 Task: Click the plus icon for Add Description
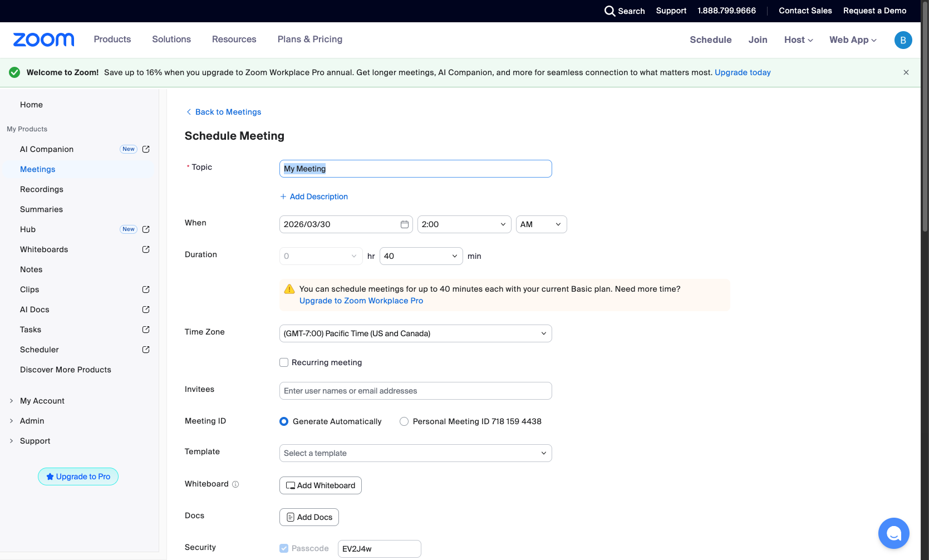point(283,197)
